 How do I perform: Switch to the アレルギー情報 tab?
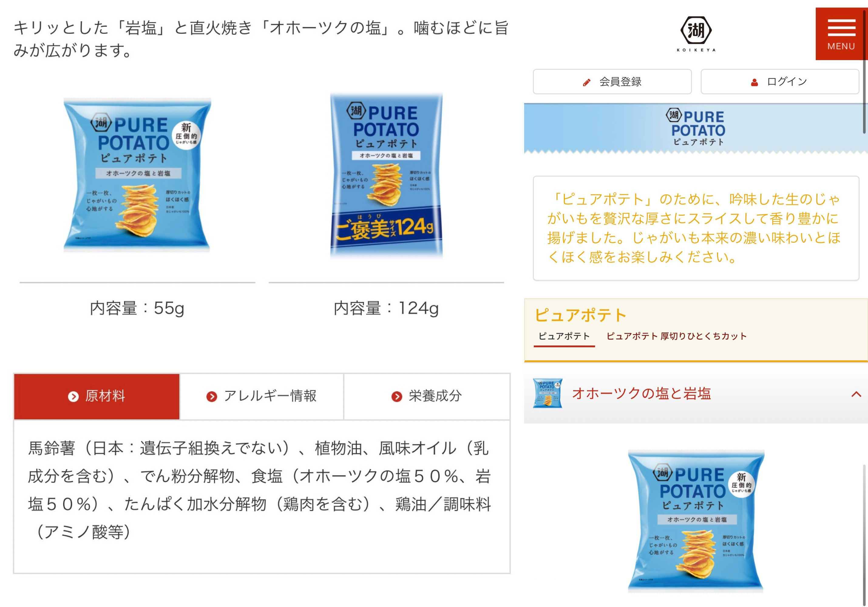[x=262, y=396]
